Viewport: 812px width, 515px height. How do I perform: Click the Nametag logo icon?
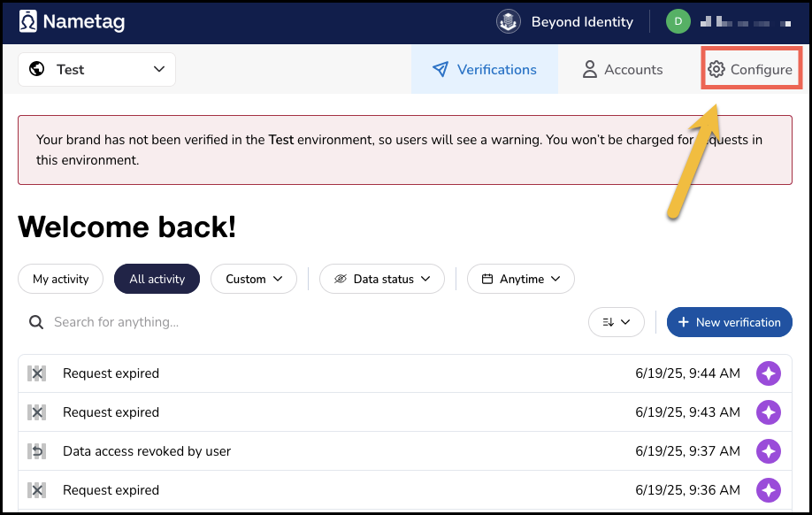(29, 21)
